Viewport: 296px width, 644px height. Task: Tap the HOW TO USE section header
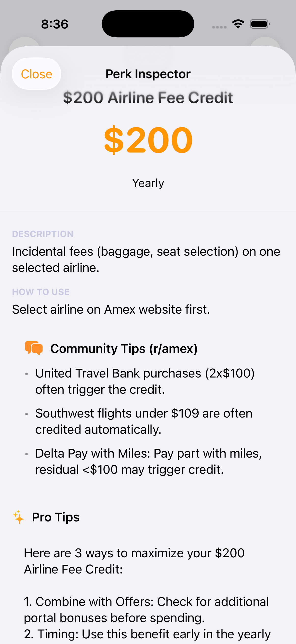point(41,292)
